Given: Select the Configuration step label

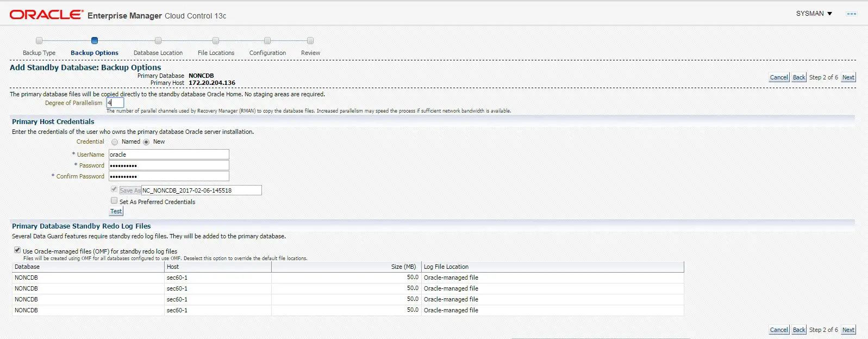Looking at the screenshot, I should (x=267, y=53).
